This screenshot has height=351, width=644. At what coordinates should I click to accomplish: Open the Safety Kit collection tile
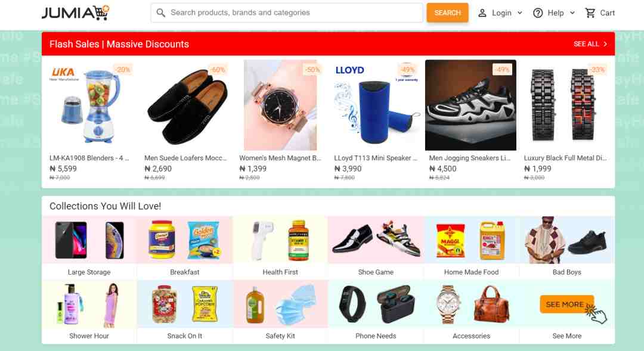[280, 312]
